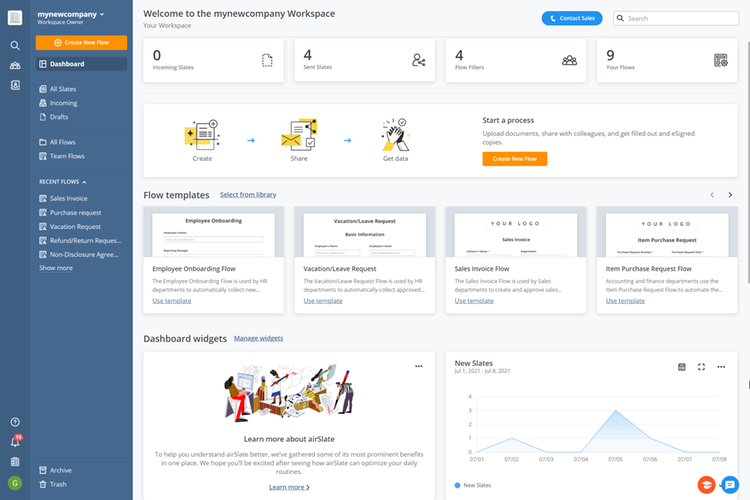Click the page vertical scrollbar
Image resolution: width=750 pixels, height=500 pixels.
click(748, 163)
